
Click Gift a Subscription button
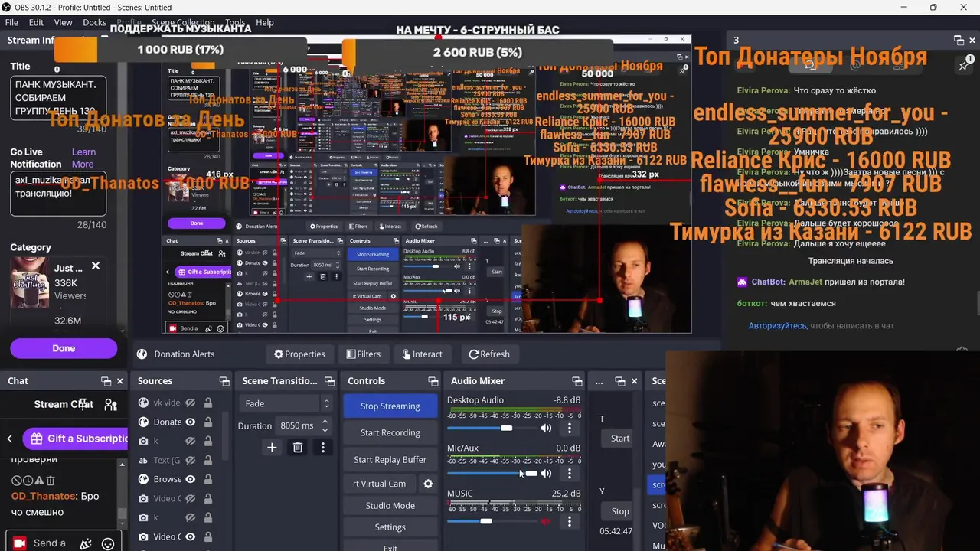(x=75, y=439)
